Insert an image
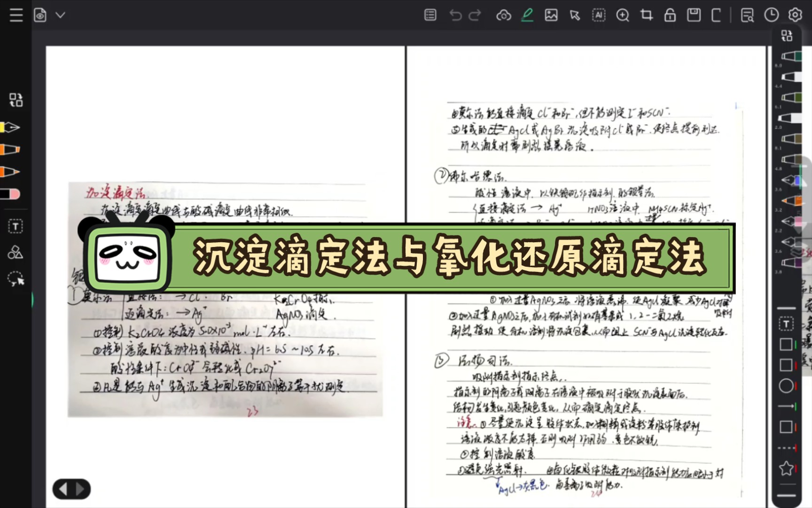 coord(551,15)
